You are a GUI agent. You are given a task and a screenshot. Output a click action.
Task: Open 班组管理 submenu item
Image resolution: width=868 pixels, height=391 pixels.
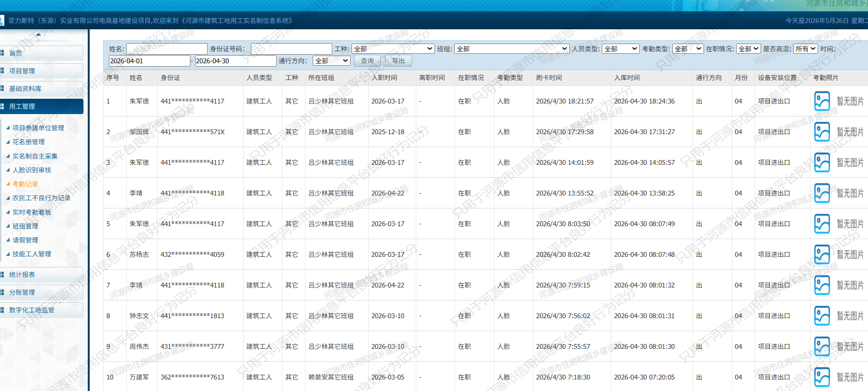(25, 226)
